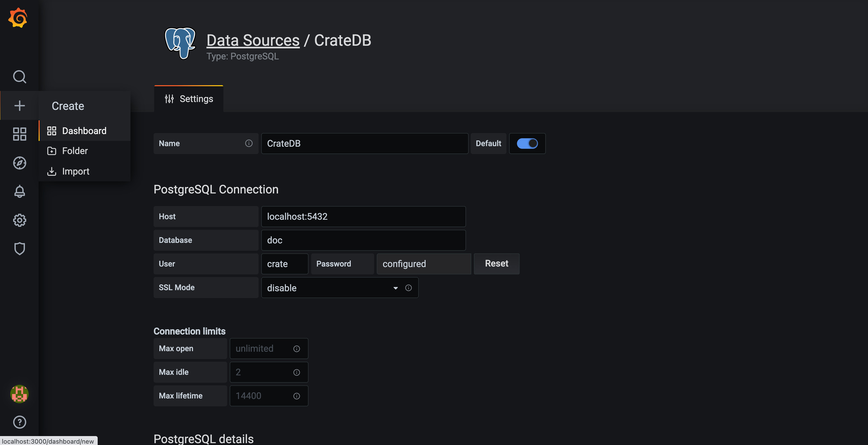Image resolution: width=868 pixels, height=445 pixels.
Task: Click the user avatar icon
Action: pos(20,394)
